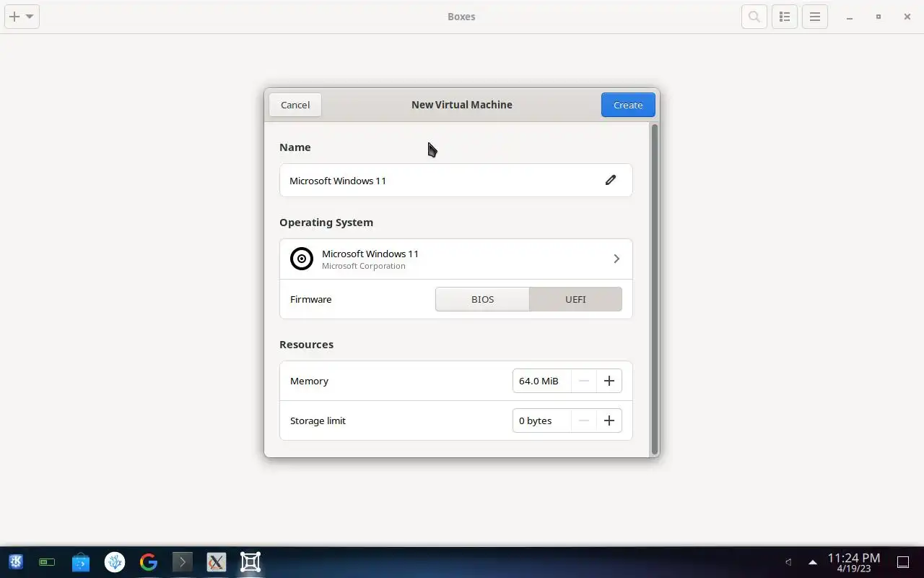
Task: Click the volume icon in the system tray
Action: point(788,562)
